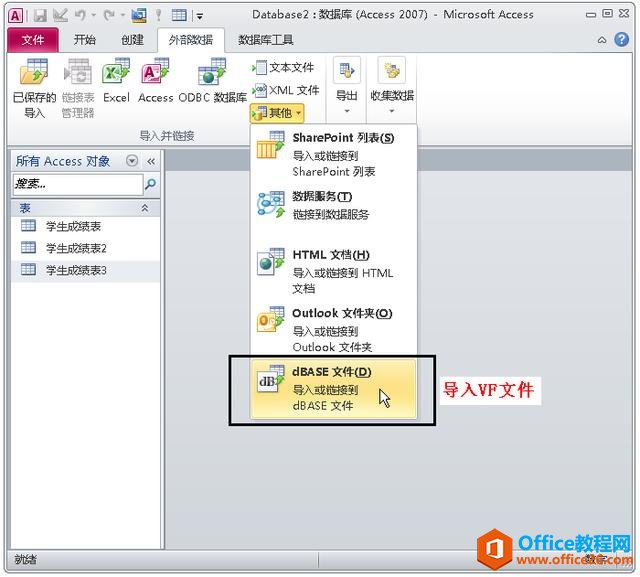Click the Save icon in quick access toolbar
640x577 pixels.
click(x=40, y=16)
